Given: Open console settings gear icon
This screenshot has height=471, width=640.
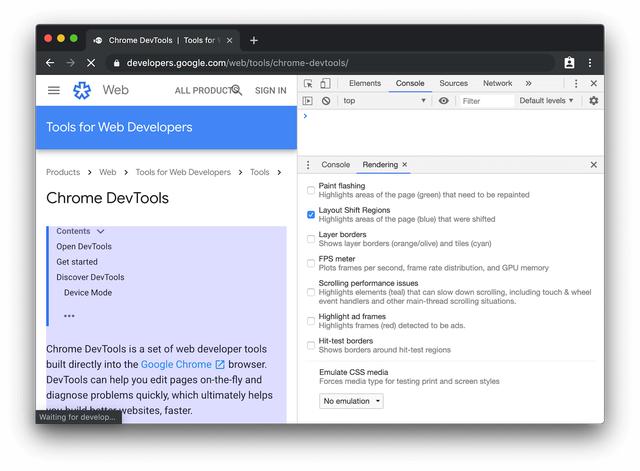Looking at the screenshot, I should click(x=593, y=100).
